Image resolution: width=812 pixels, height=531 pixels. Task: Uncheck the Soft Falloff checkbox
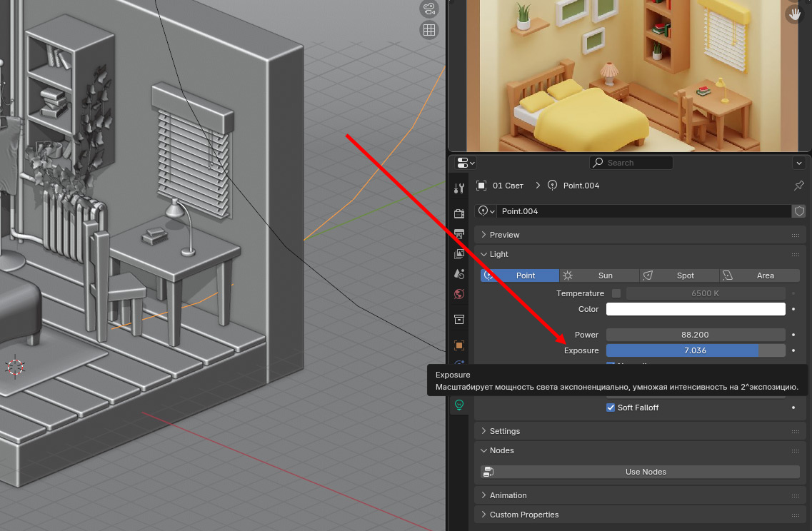(611, 408)
